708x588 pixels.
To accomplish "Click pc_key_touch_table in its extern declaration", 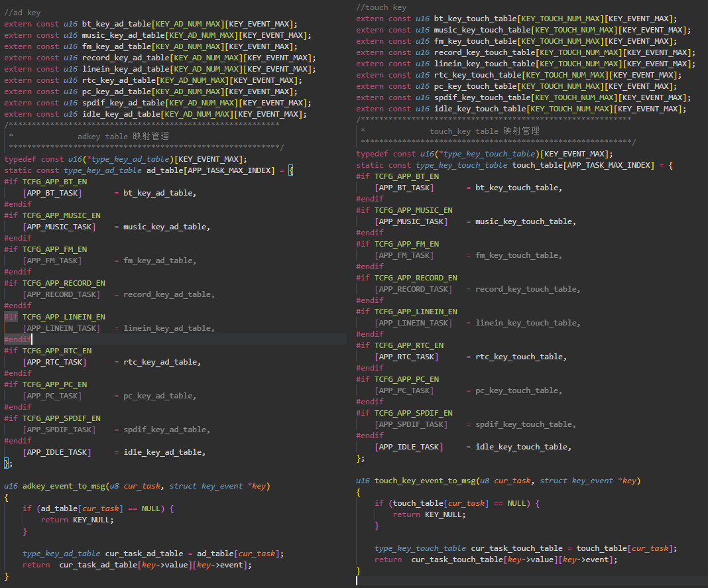I will tap(475, 86).
